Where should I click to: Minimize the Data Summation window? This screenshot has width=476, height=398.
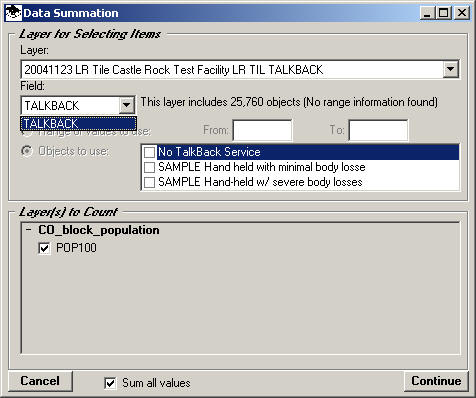pyautogui.click(x=428, y=13)
